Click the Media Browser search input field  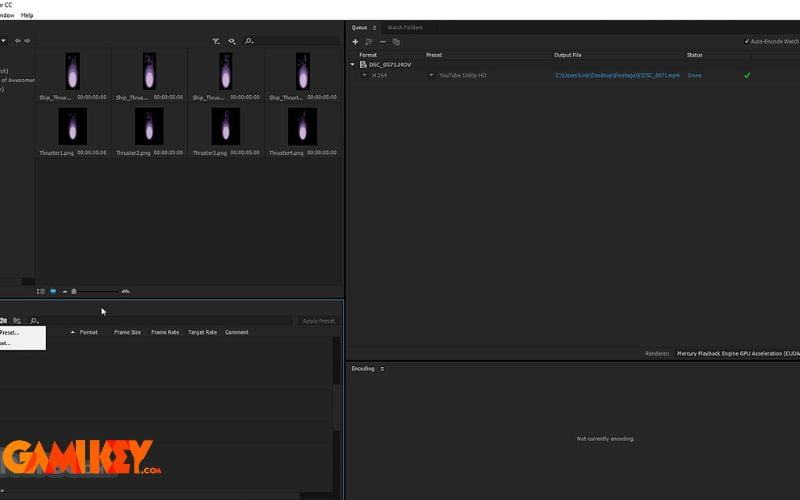click(297, 41)
